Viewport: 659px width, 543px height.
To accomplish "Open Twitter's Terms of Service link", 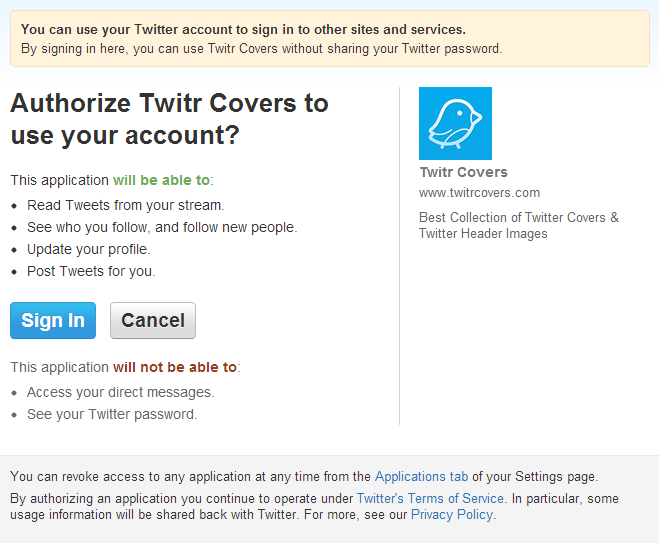I will pyautogui.click(x=430, y=498).
